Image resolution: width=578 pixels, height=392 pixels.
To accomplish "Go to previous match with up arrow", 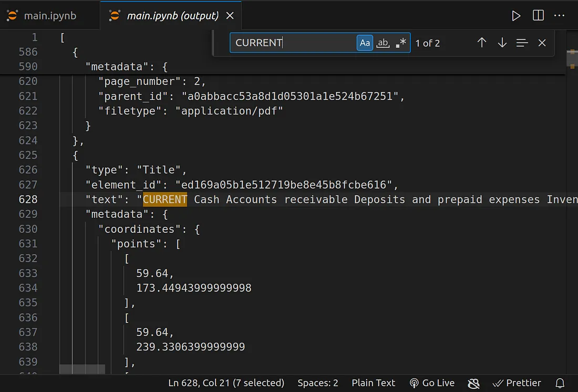I will pos(481,43).
